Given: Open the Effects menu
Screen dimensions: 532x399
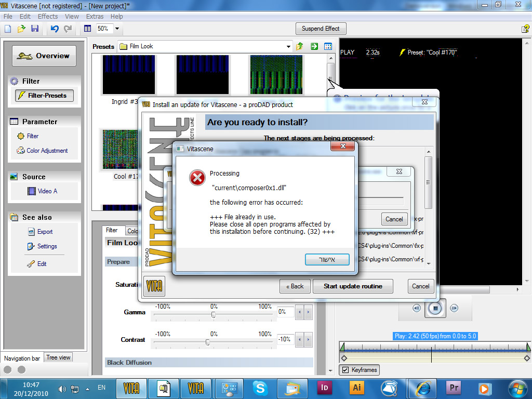Looking at the screenshot, I should point(47,16).
